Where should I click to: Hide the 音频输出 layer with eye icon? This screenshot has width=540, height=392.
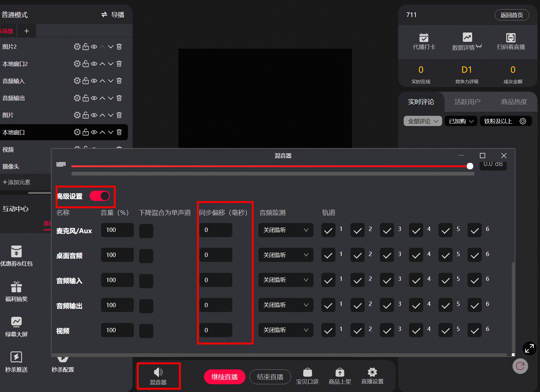[94, 98]
